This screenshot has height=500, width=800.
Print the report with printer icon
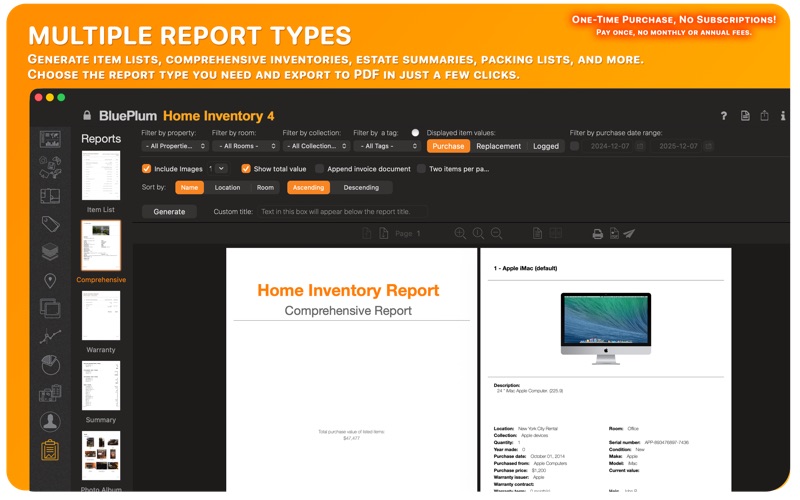(x=597, y=234)
